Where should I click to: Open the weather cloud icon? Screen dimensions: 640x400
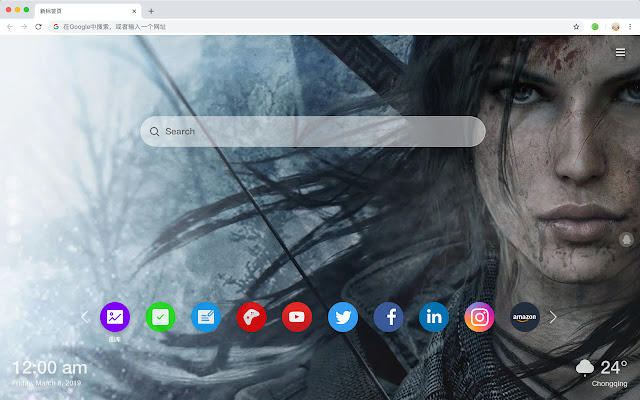coord(584,368)
